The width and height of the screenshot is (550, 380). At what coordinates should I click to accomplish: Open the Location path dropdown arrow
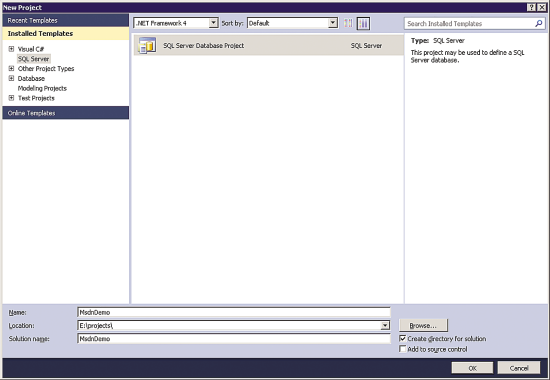tap(385, 326)
